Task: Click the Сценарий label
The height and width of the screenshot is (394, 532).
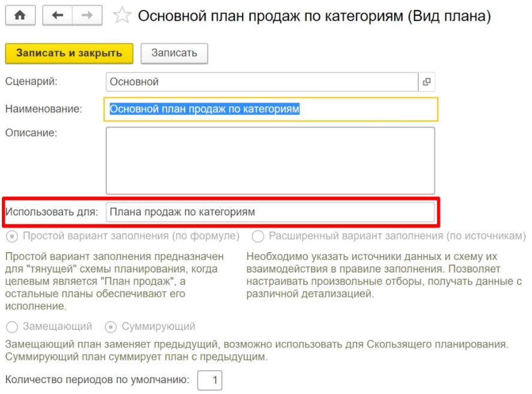Action: point(31,82)
